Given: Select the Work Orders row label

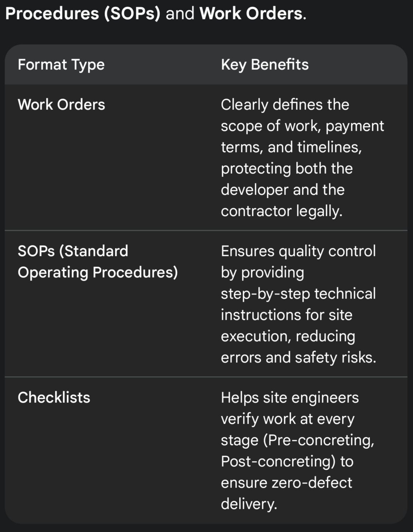Looking at the screenshot, I should [x=61, y=105].
